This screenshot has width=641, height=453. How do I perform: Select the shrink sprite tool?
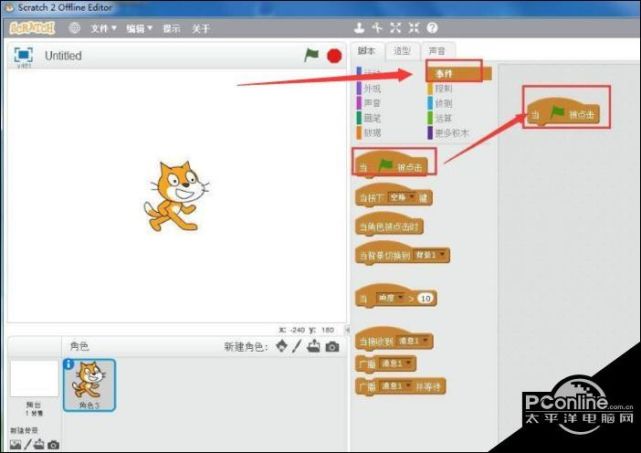pos(414,28)
